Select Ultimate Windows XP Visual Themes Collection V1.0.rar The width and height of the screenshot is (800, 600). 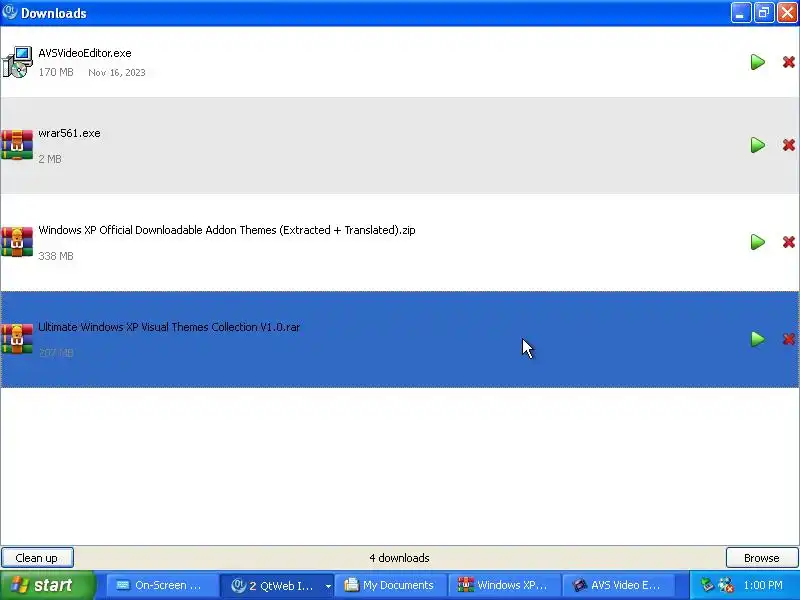pos(169,327)
